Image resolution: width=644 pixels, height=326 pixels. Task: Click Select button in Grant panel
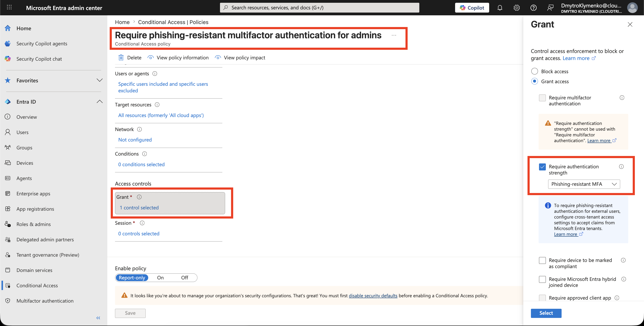546,313
